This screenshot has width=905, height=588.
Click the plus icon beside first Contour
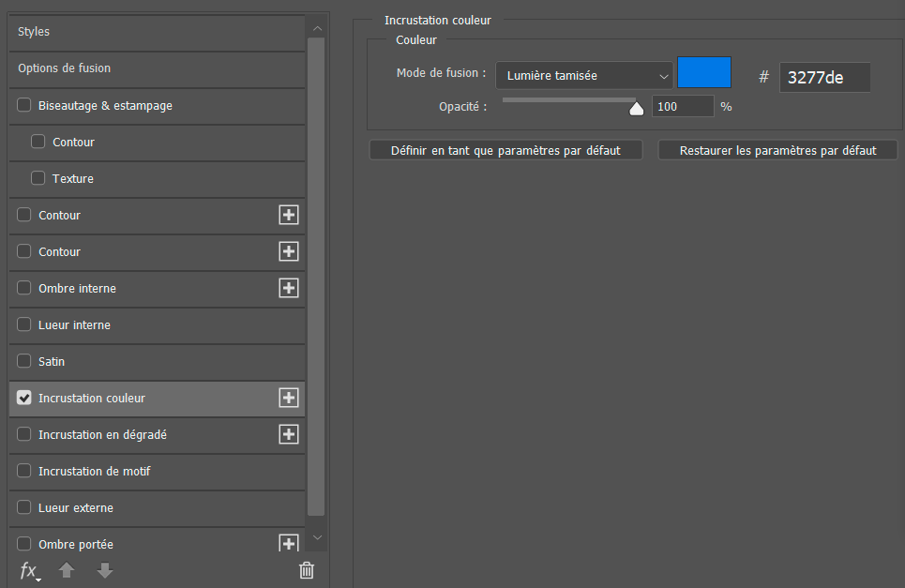point(289,216)
